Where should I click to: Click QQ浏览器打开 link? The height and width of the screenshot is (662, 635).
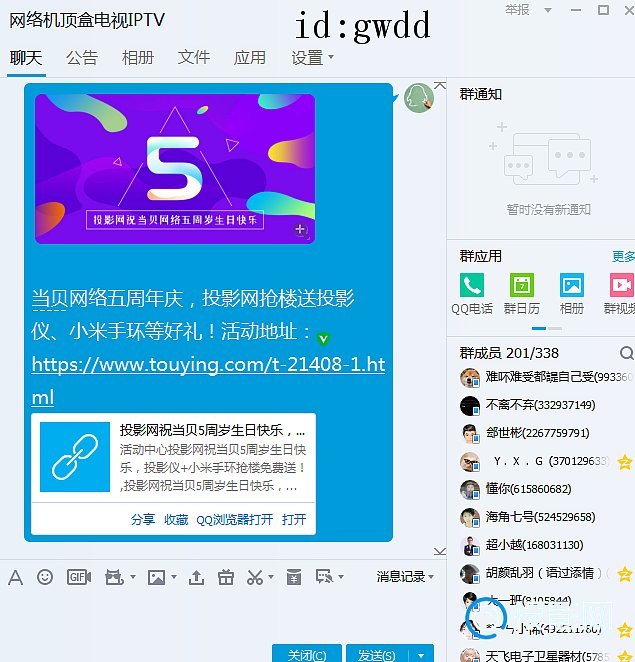pos(235,519)
